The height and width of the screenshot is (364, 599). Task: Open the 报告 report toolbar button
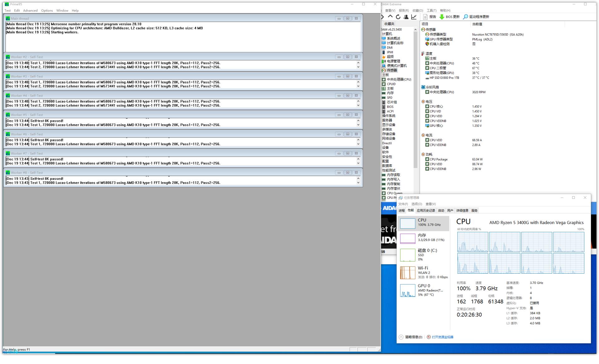[430, 17]
